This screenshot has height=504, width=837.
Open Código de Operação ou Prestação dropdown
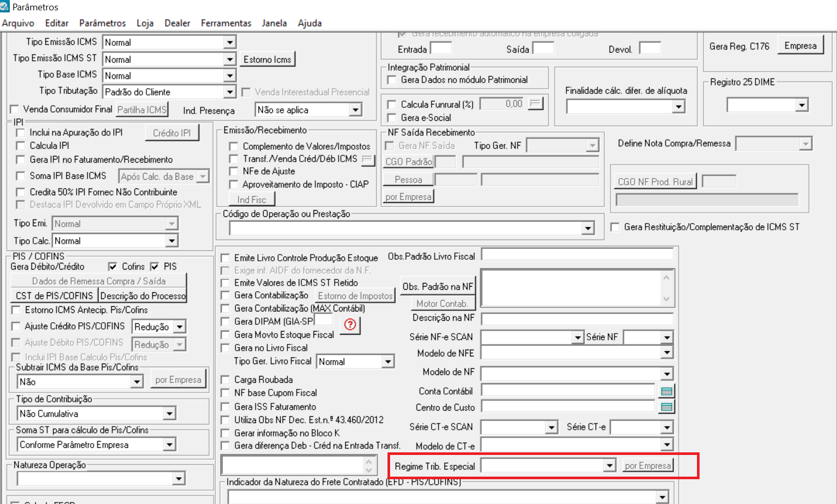pos(587,228)
